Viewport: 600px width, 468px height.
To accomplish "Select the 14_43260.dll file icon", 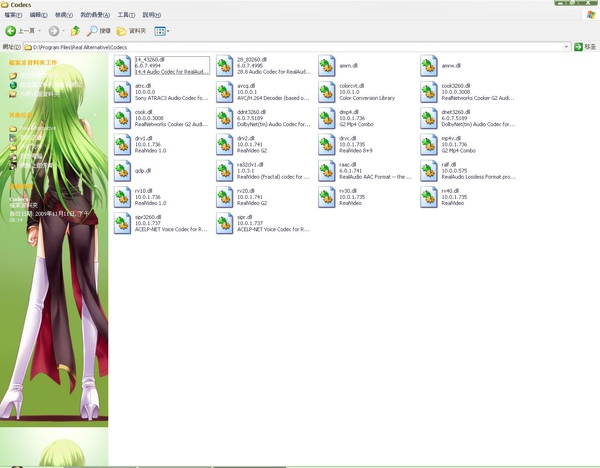I will coord(124,66).
